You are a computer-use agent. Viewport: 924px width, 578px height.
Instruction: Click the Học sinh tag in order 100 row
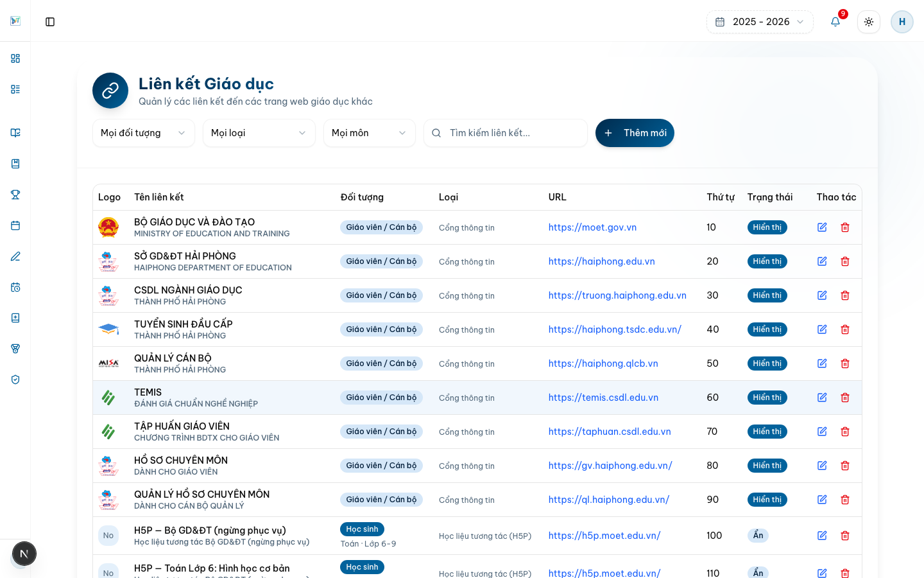click(362, 529)
